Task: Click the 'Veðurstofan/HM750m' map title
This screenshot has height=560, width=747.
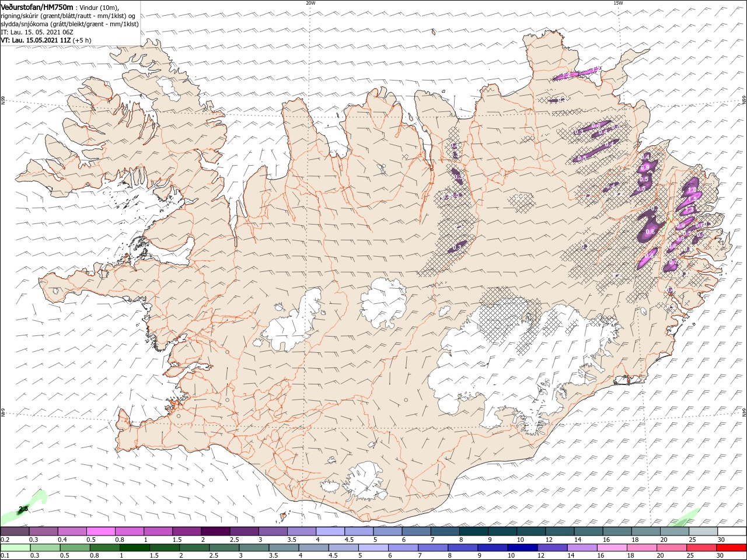Action: 36,6
